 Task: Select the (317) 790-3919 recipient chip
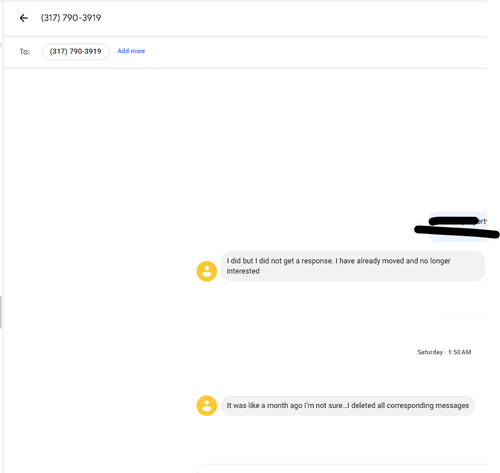[x=76, y=51]
